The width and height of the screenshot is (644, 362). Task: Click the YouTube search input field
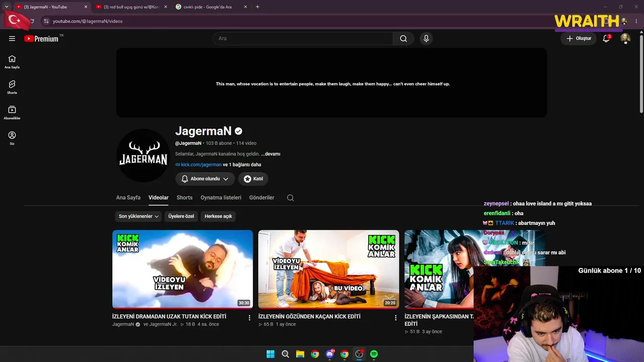pyautogui.click(x=303, y=39)
